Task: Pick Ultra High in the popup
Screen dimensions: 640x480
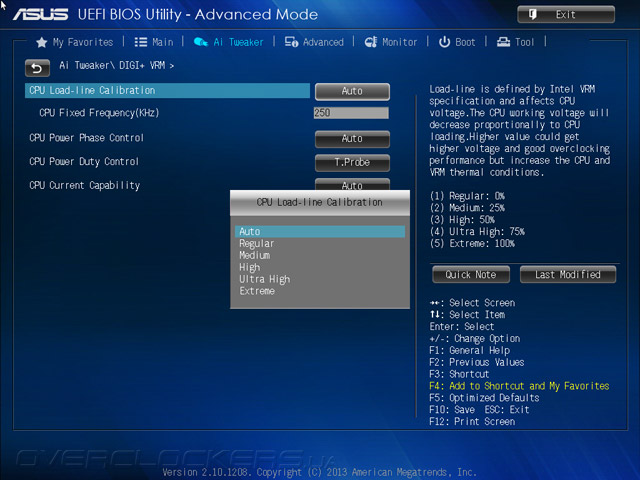Action: 264,279
